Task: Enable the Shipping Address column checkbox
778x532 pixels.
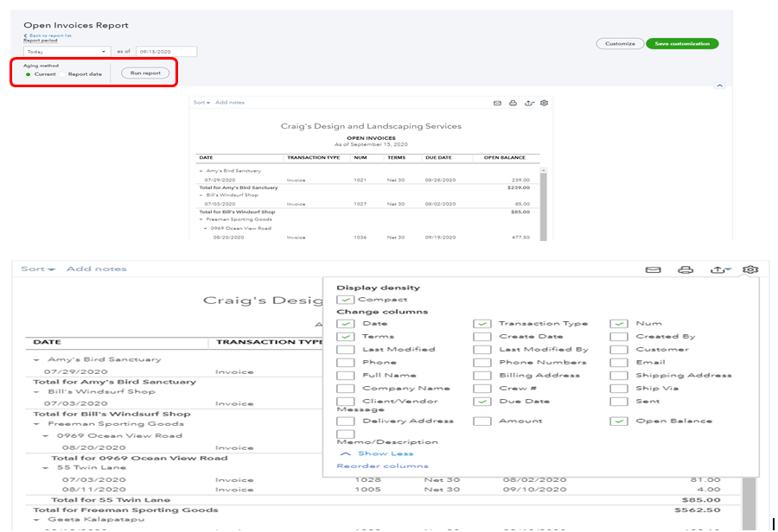Action: coord(619,376)
